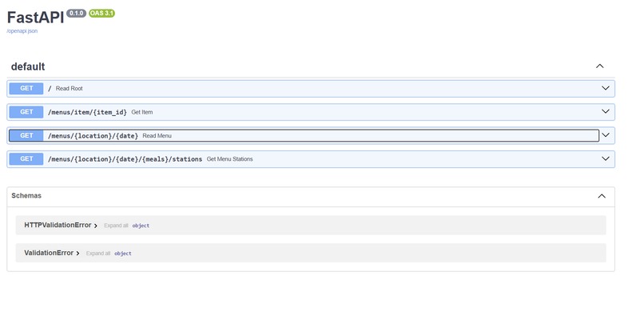Click the /menus/{location}/{date}/{meals}/stations path

(x=125, y=158)
